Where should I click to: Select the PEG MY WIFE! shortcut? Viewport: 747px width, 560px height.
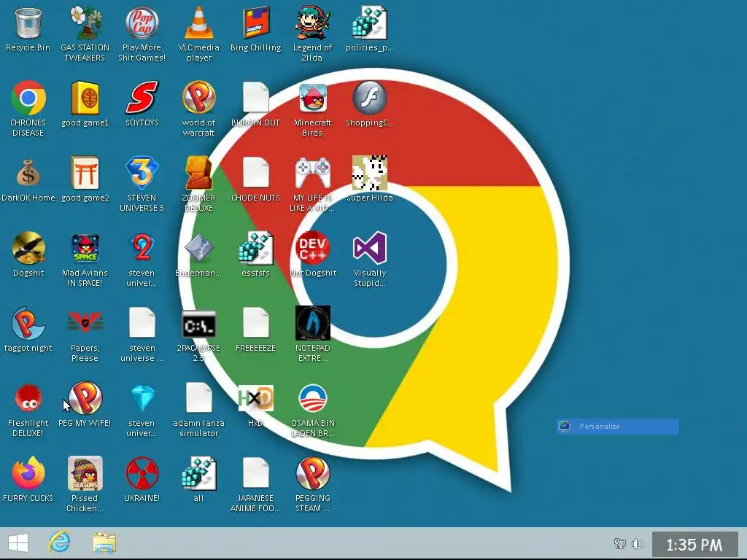pyautogui.click(x=85, y=398)
